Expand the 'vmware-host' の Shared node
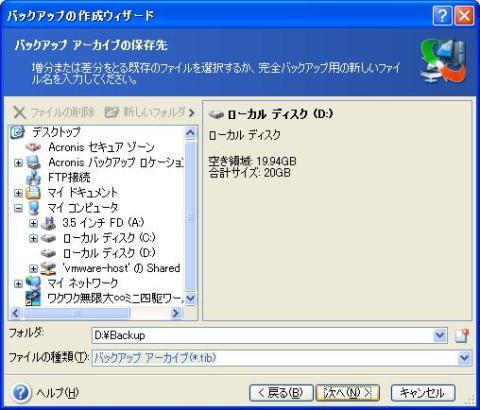The image size is (480, 410). pos(33,269)
